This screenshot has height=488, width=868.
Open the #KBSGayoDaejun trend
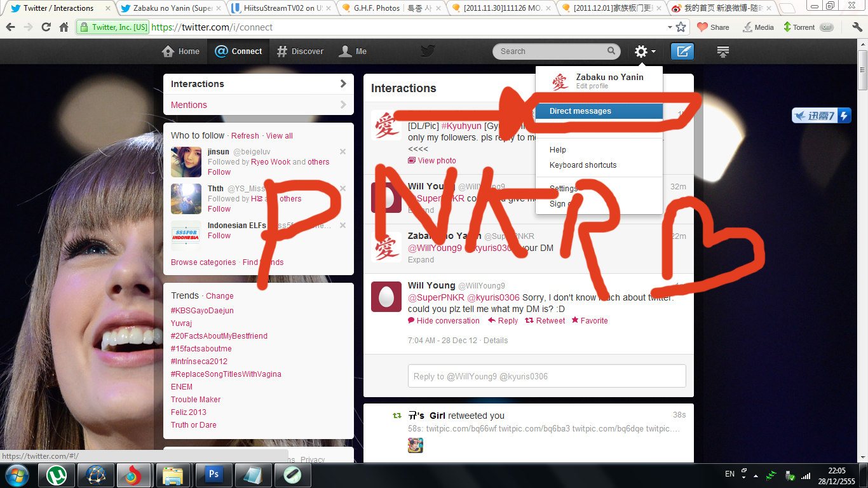[202, 311]
